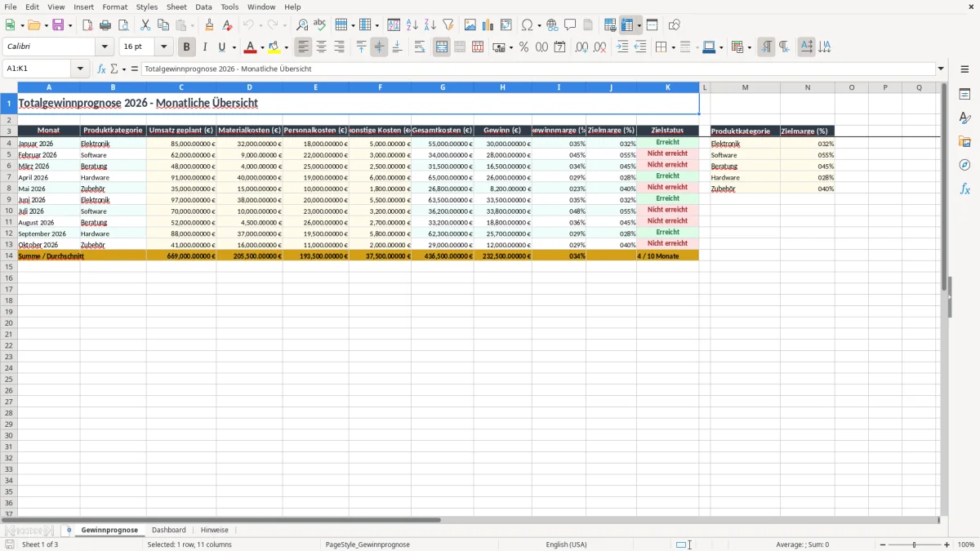Open sidebar Functions panel icon

point(964,189)
